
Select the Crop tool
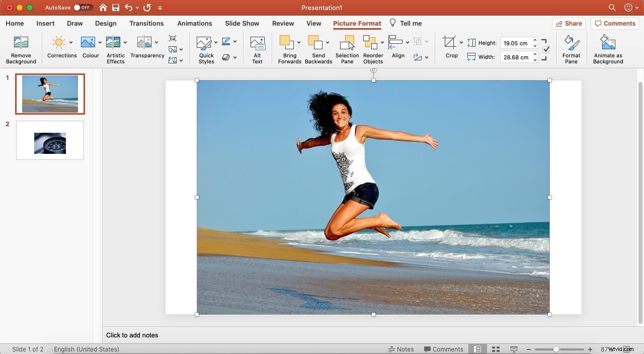[x=448, y=48]
